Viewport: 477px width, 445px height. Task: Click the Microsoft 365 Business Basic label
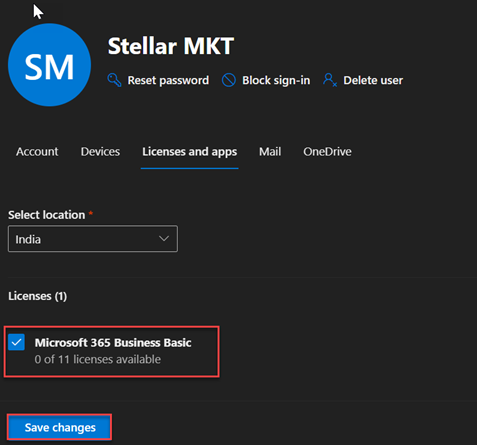[x=113, y=343]
